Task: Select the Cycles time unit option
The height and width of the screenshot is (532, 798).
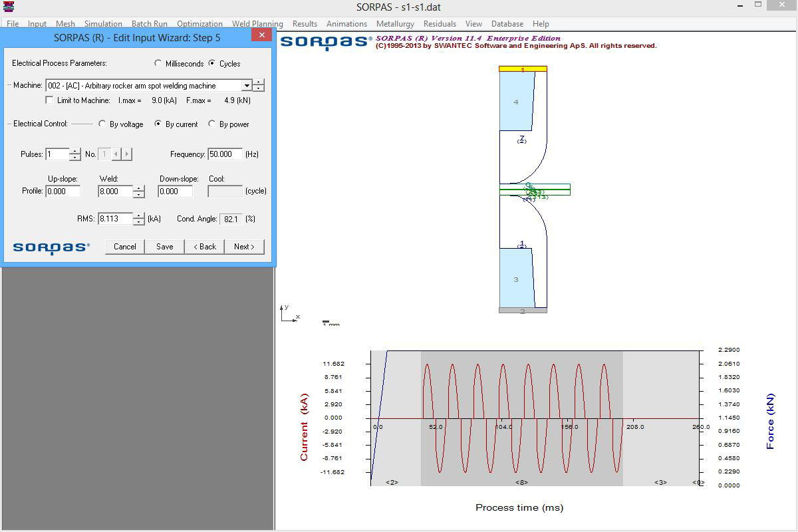Action: click(212, 63)
